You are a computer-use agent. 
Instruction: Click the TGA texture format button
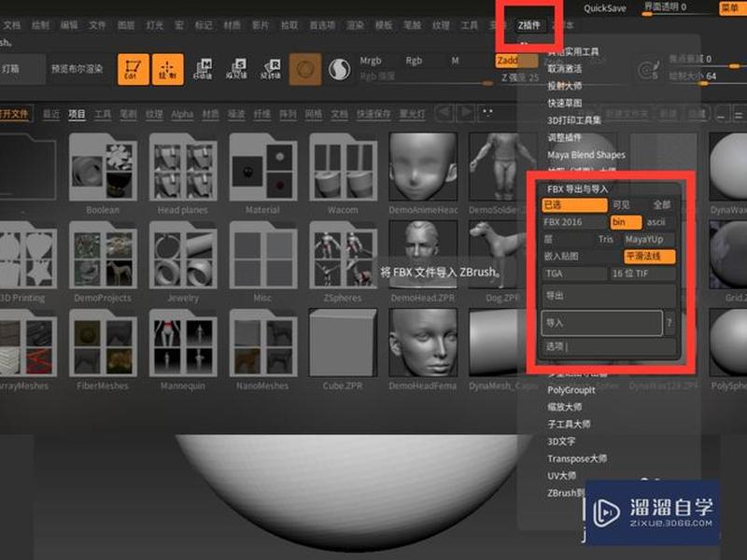pos(574,273)
